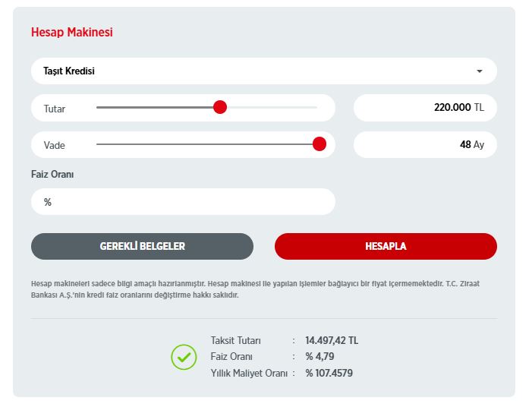532x407 pixels.
Task: Click the Hesap Makinesi heading
Action: pyautogui.click(x=71, y=33)
